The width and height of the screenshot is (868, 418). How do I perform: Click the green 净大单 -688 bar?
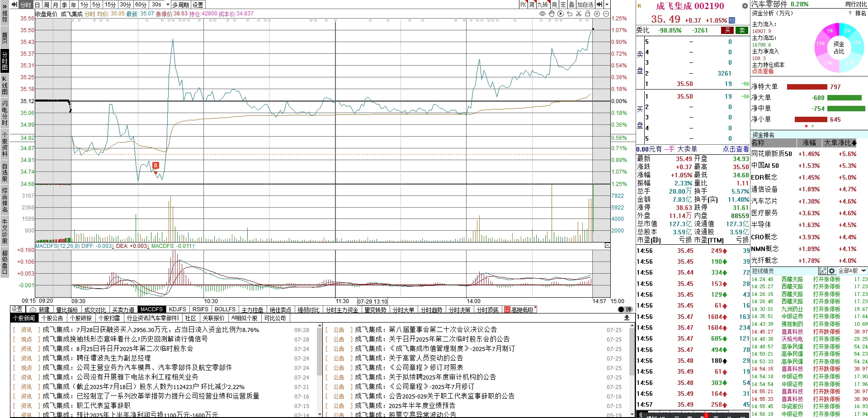[844, 98]
